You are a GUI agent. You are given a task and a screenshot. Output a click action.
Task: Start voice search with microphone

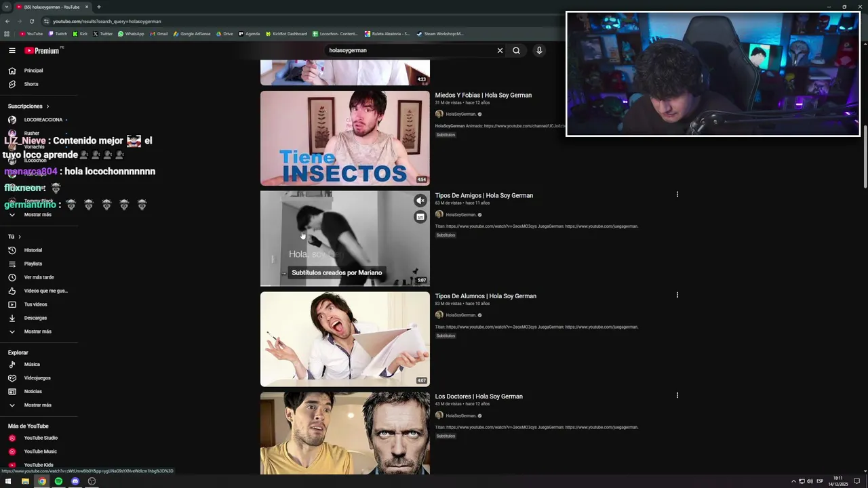pyautogui.click(x=539, y=50)
